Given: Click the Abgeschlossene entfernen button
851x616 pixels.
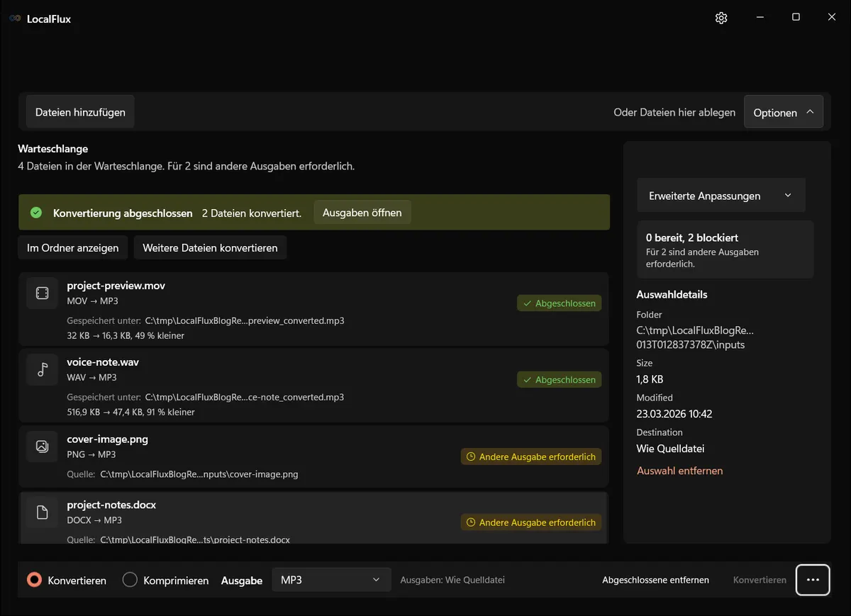Looking at the screenshot, I should [x=655, y=580].
